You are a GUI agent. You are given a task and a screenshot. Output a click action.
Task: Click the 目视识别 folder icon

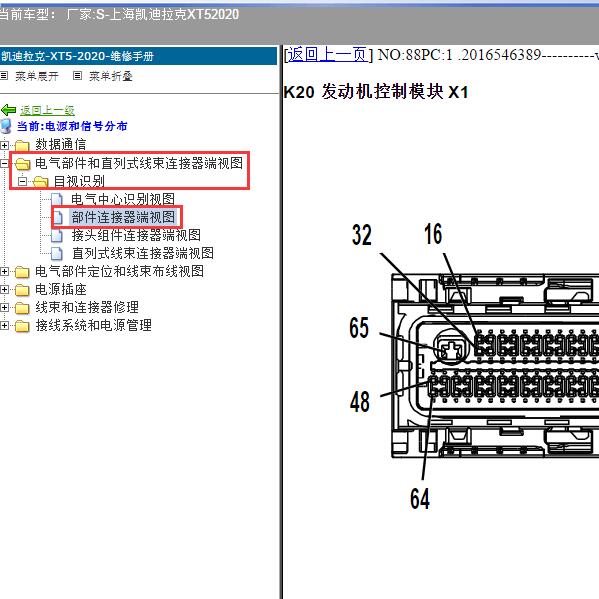click(x=40, y=182)
